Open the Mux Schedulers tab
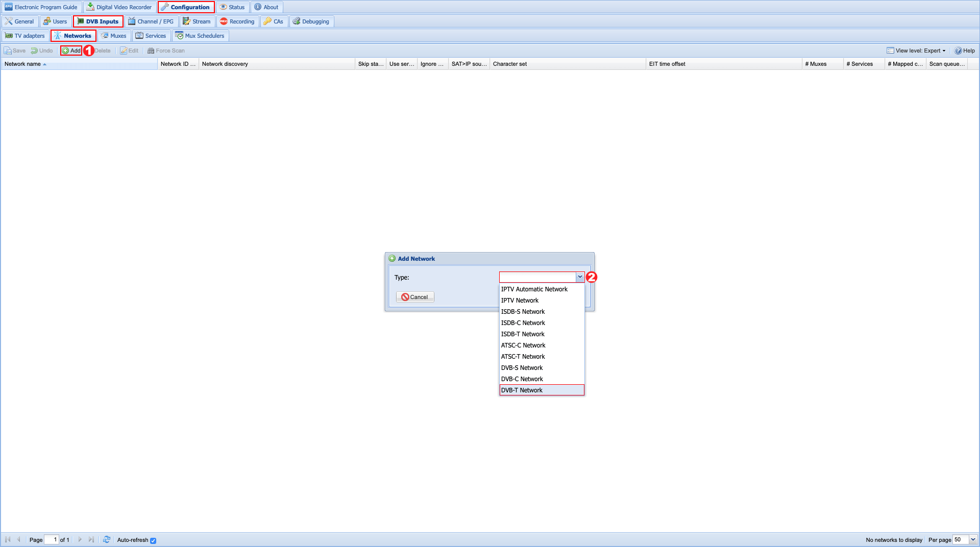The height and width of the screenshot is (547, 980). point(200,36)
